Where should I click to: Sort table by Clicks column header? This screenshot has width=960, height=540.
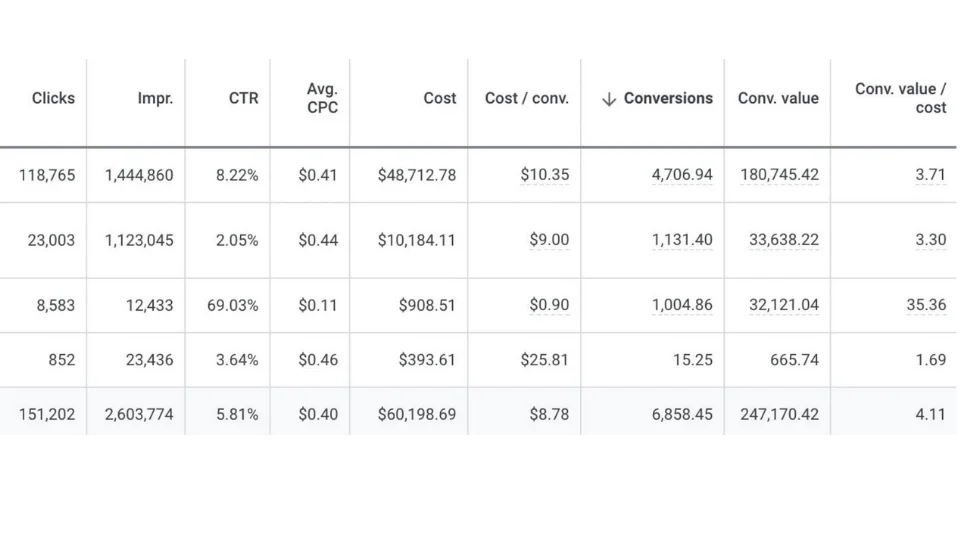coord(53,98)
